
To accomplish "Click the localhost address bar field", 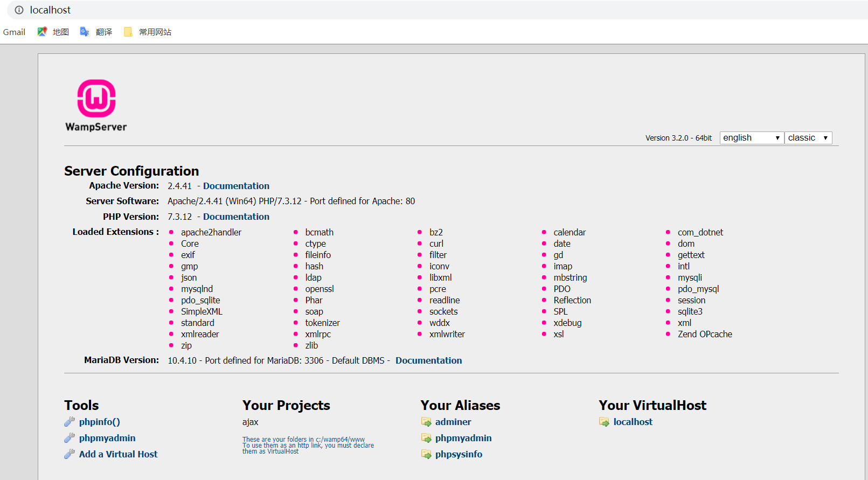I will click(437, 10).
